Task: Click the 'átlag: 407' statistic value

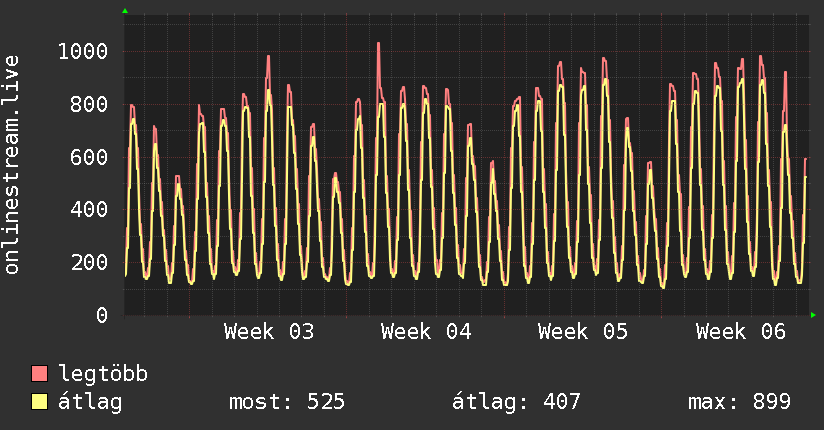Action: pos(516,402)
